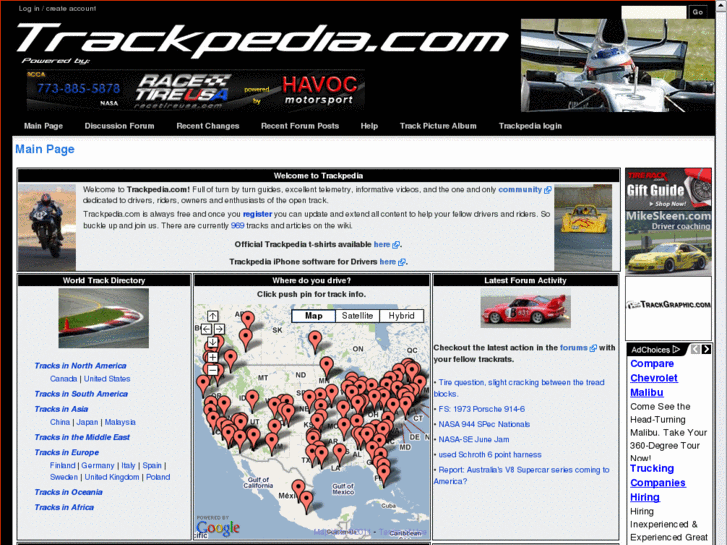This screenshot has height=545, width=727.
Task: Click the Main Page heading
Action: 45,149
